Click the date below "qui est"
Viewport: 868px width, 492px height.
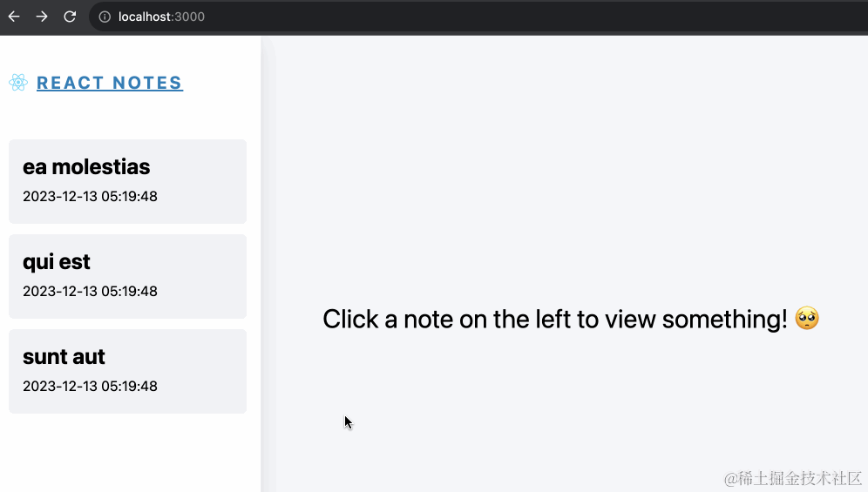click(x=90, y=292)
